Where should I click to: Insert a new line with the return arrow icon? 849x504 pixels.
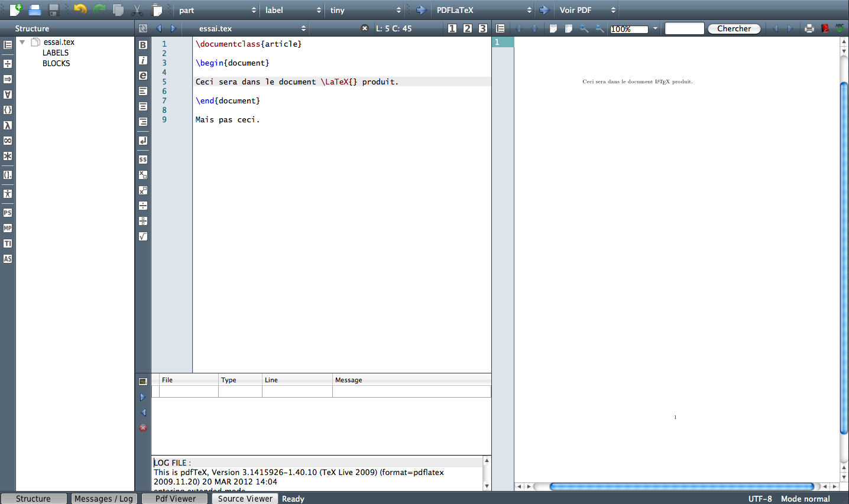143,141
